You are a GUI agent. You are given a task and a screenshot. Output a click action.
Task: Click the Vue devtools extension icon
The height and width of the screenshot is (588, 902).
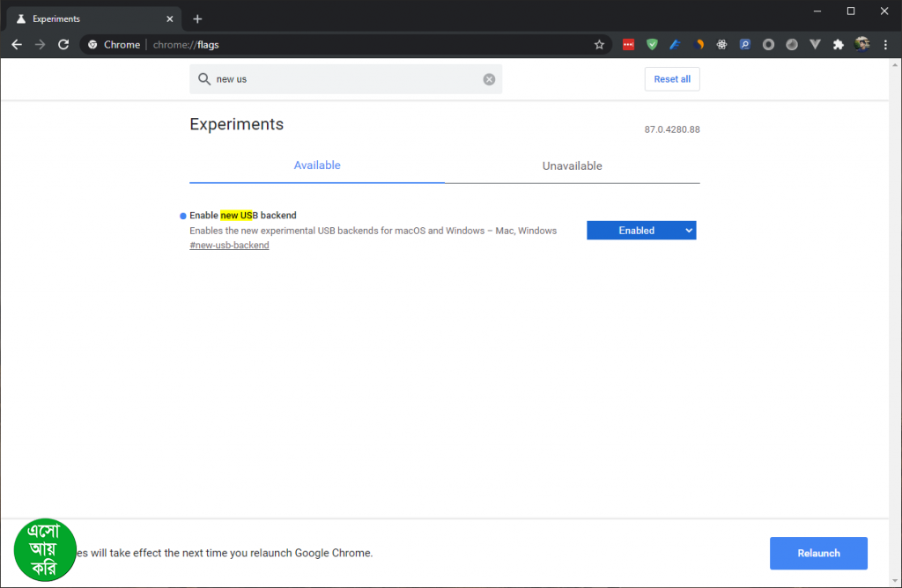pos(815,44)
